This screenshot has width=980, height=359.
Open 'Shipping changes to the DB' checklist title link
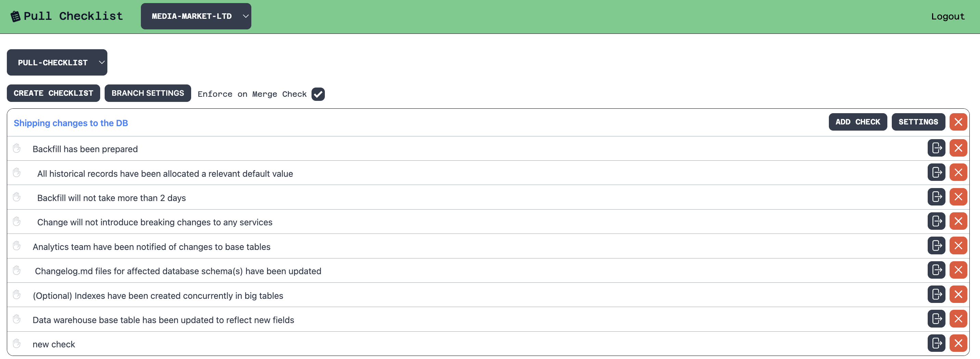pyautogui.click(x=71, y=123)
